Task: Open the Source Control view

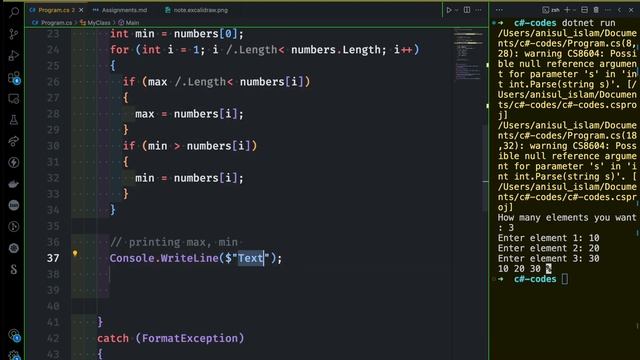Action: [x=14, y=33]
